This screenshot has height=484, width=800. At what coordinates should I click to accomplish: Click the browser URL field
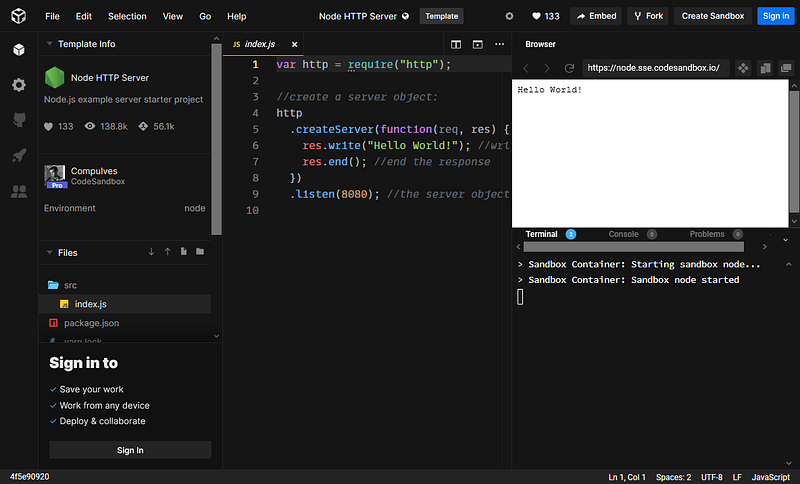[x=656, y=68]
